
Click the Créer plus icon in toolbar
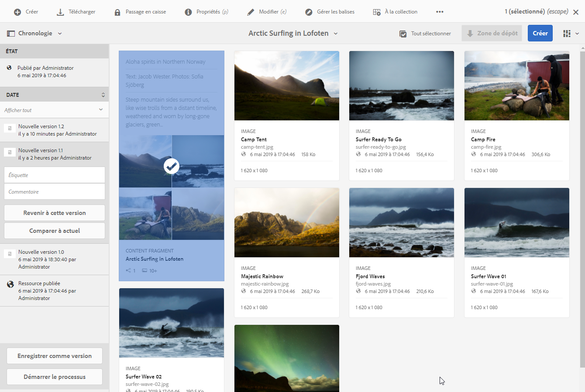(x=17, y=12)
